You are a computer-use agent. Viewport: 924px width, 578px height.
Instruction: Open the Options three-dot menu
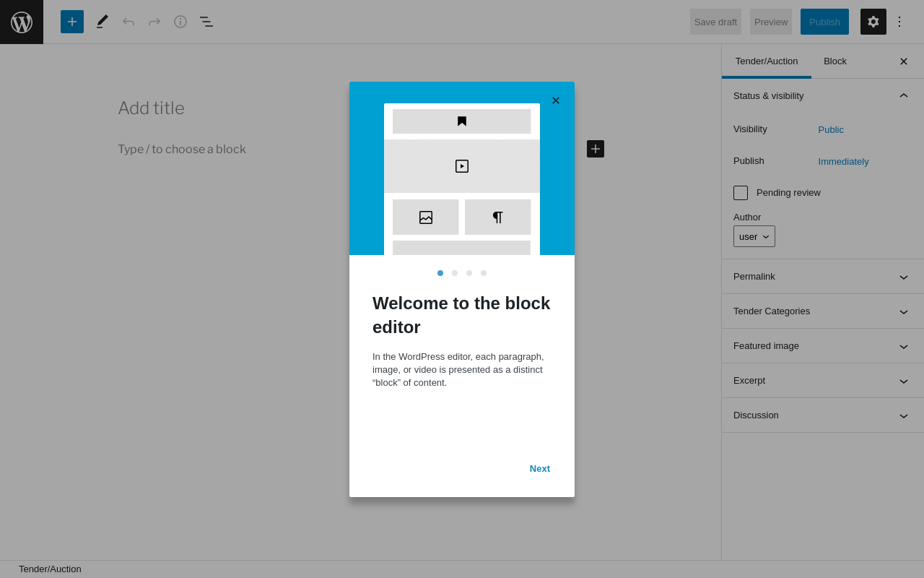899,22
